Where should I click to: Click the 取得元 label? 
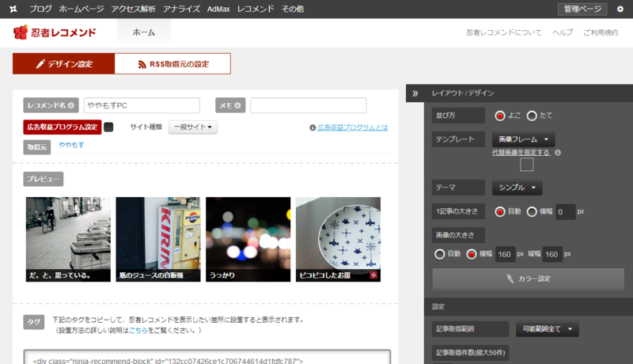point(37,147)
